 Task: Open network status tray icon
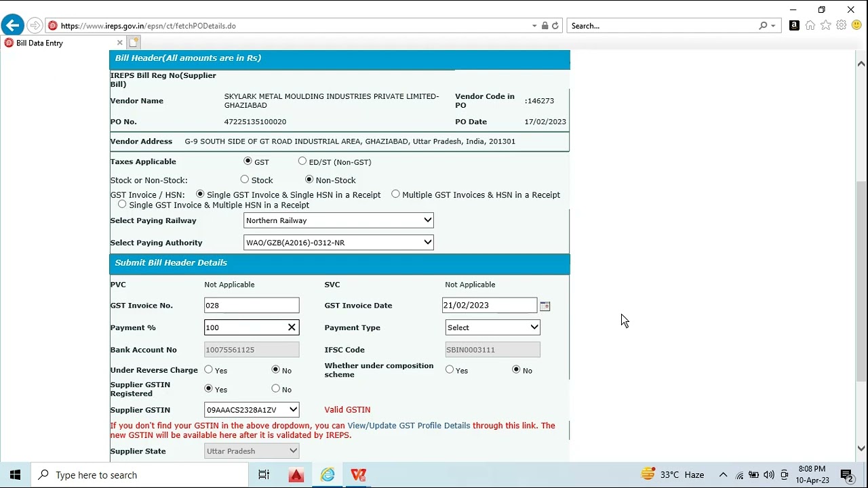(x=739, y=475)
